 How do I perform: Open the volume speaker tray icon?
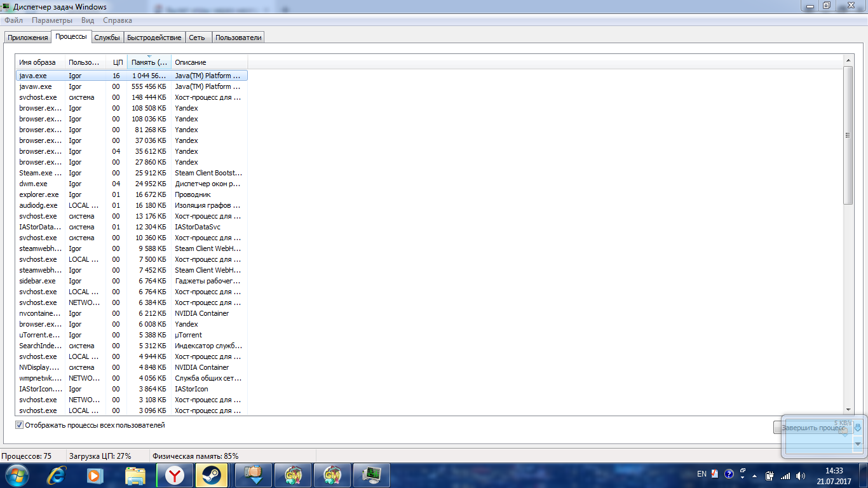pyautogui.click(x=800, y=475)
